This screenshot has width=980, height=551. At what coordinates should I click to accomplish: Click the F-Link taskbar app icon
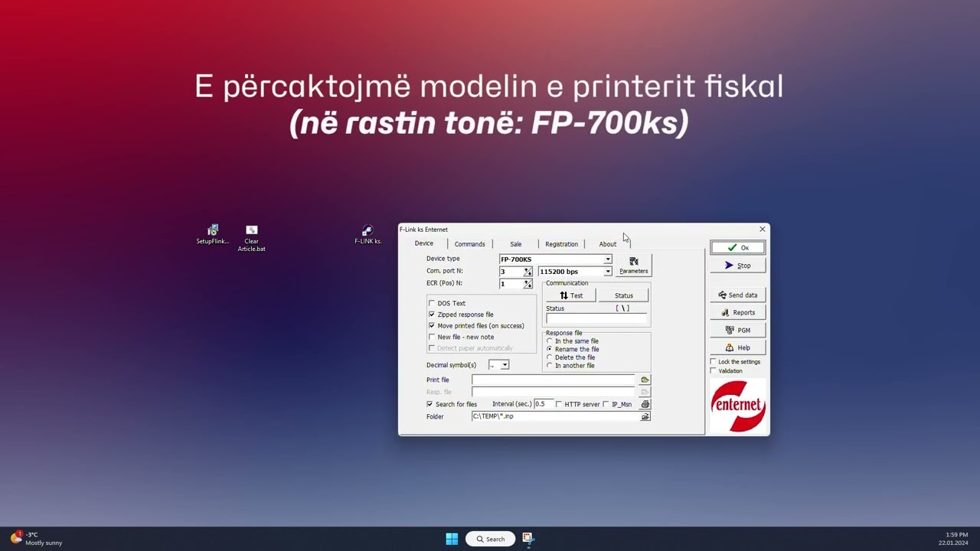(x=528, y=539)
